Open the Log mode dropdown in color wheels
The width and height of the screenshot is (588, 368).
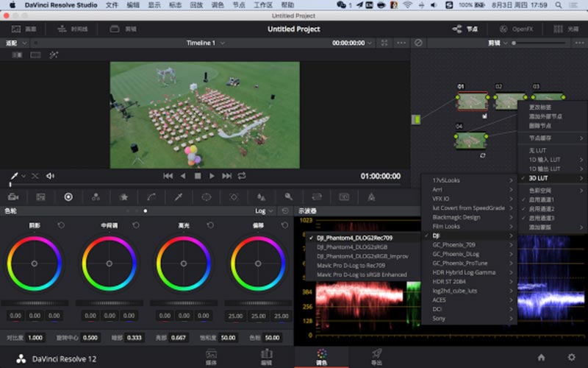coord(264,210)
